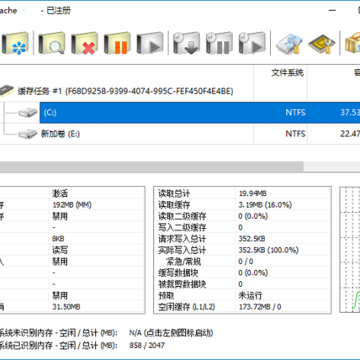Click the chest icon at toolbar end
The width and height of the screenshot is (360, 360).
pyautogui.click(x=352, y=43)
